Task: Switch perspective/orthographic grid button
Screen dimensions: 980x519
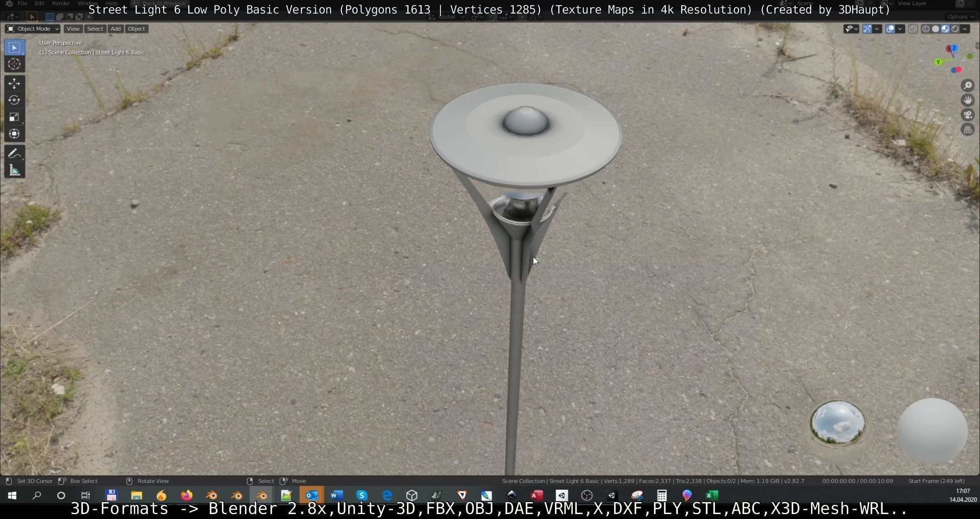Action: click(968, 130)
